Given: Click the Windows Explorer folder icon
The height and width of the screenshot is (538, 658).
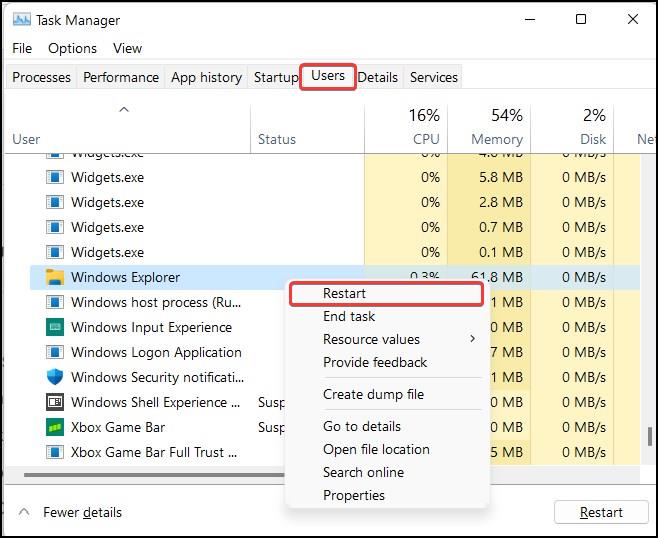Looking at the screenshot, I should pos(55,277).
